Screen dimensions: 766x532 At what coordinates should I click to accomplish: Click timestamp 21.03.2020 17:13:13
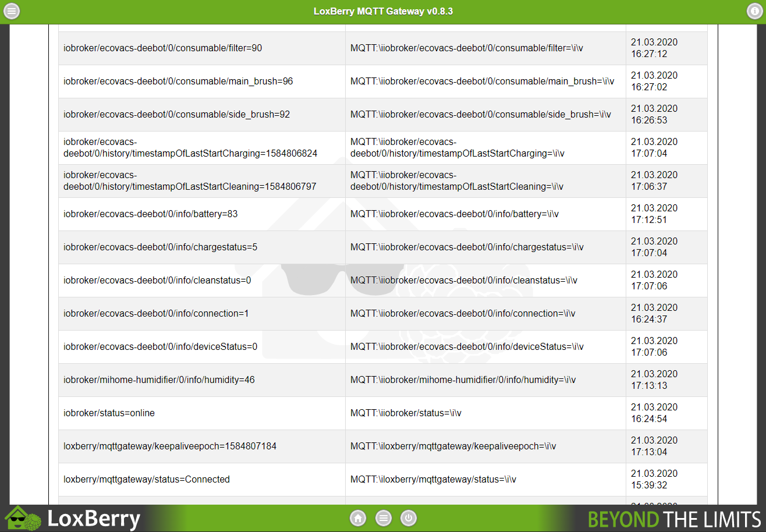[x=654, y=380]
